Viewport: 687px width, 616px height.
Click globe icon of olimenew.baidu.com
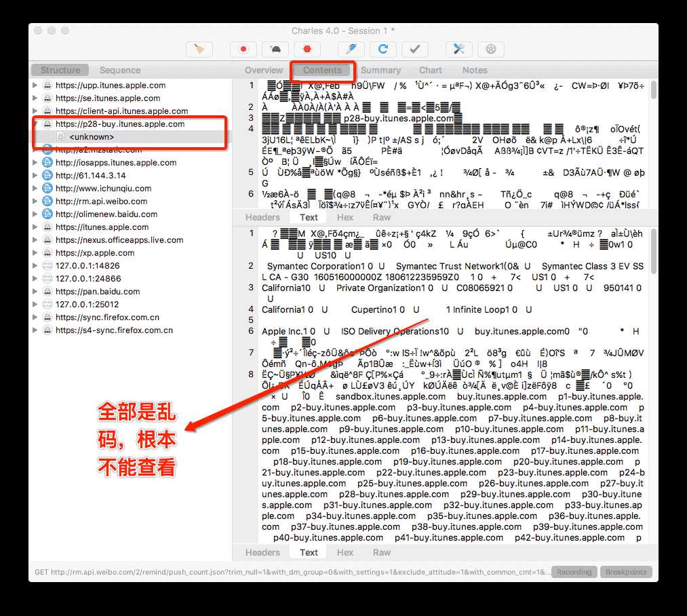pos(47,214)
